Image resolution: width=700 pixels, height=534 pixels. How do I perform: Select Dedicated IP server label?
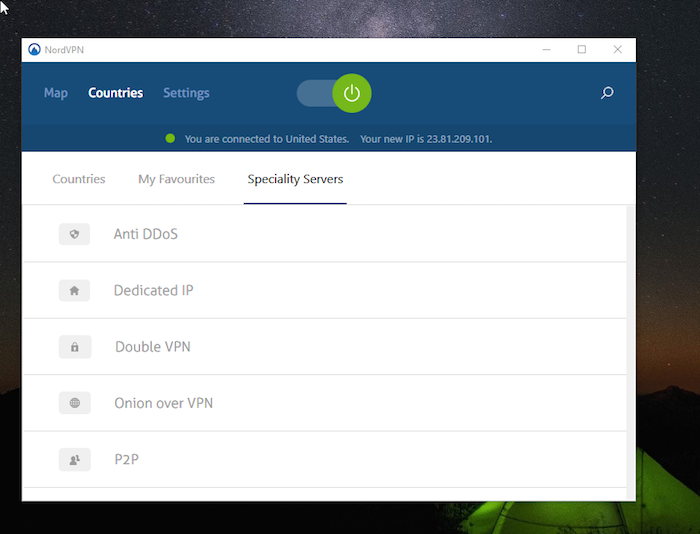[154, 291]
